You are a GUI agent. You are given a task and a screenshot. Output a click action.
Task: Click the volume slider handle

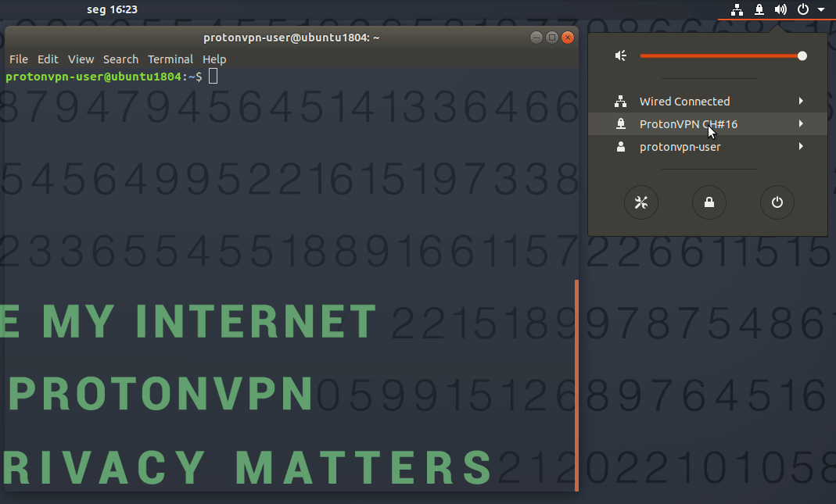[x=802, y=56]
